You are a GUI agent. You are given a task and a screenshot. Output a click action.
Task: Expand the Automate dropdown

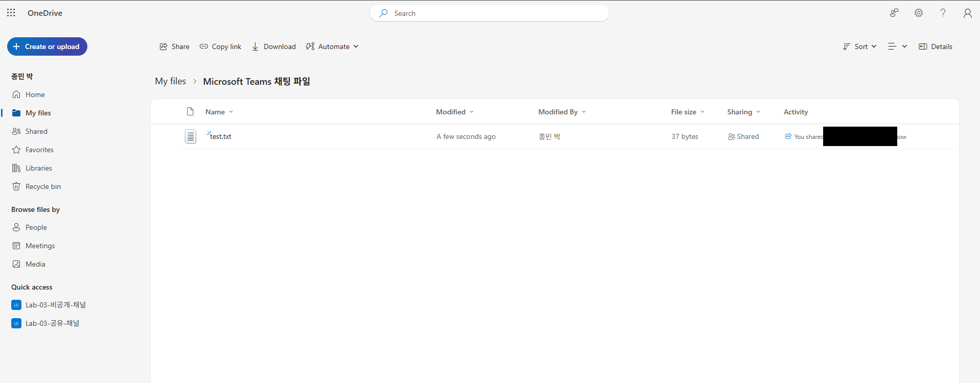coord(332,46)
